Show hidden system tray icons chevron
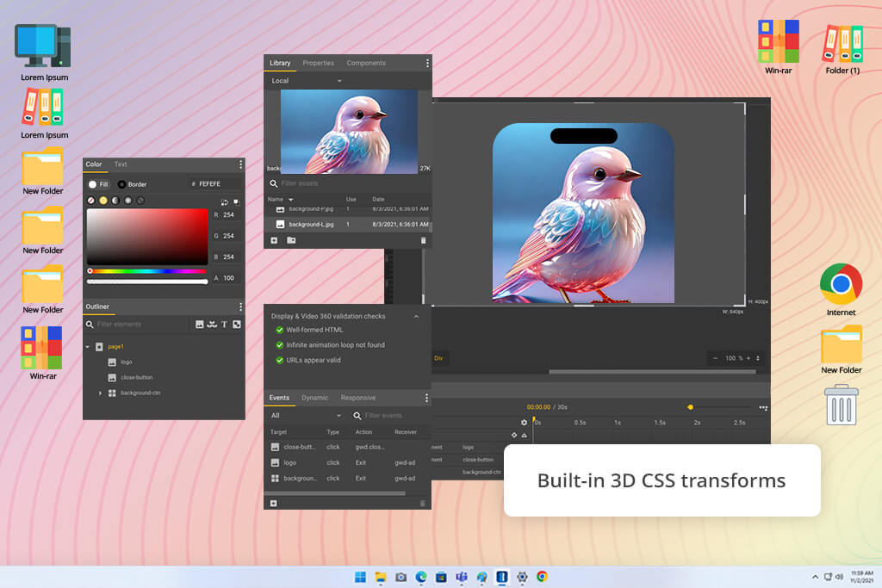882x588 pixels. (x=815, y=577)
